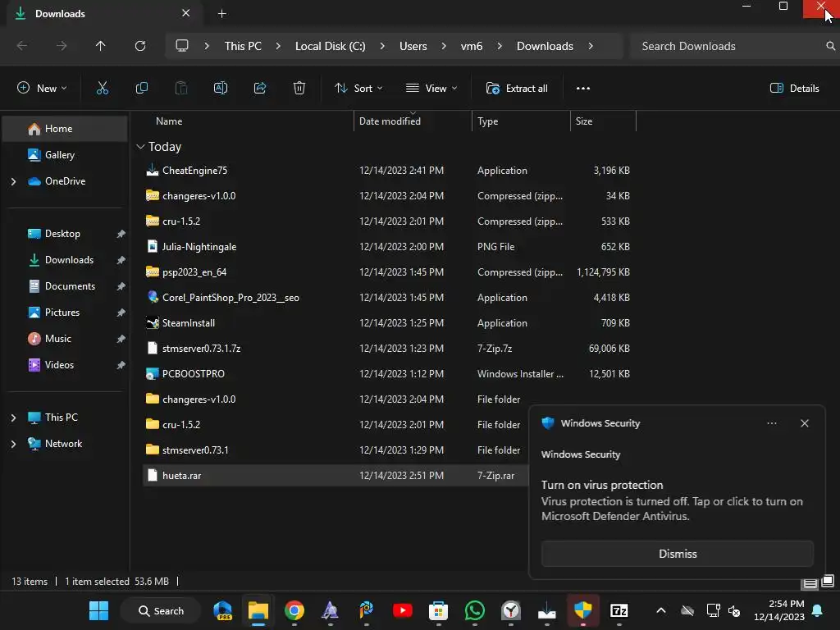Click the PC monitor icon in address bar
Screen dimensions: 840x630
pos(182,46)
